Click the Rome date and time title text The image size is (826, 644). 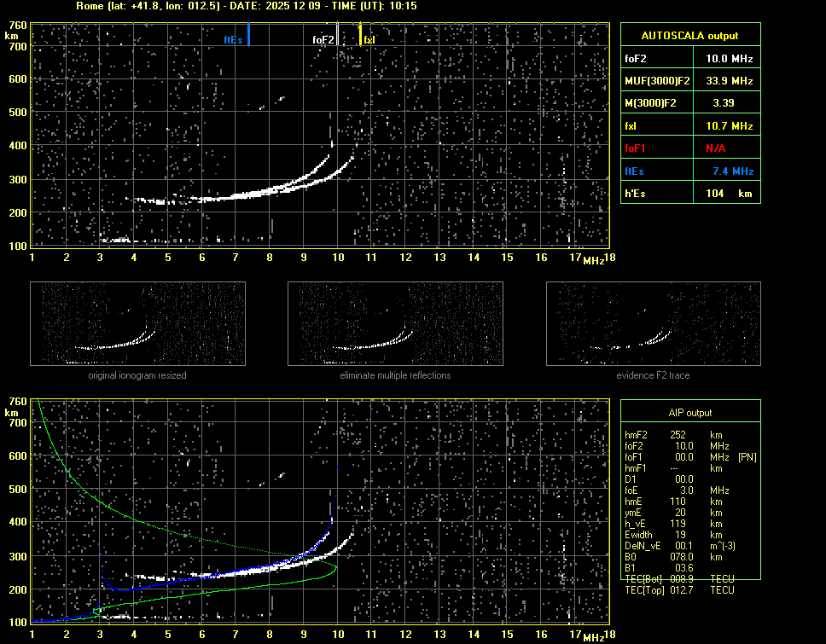(247, 6)
